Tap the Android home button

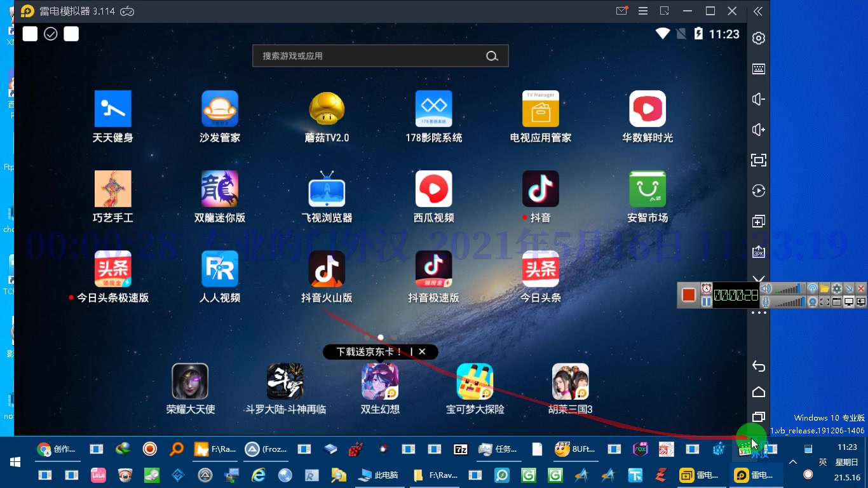point(758,391)
